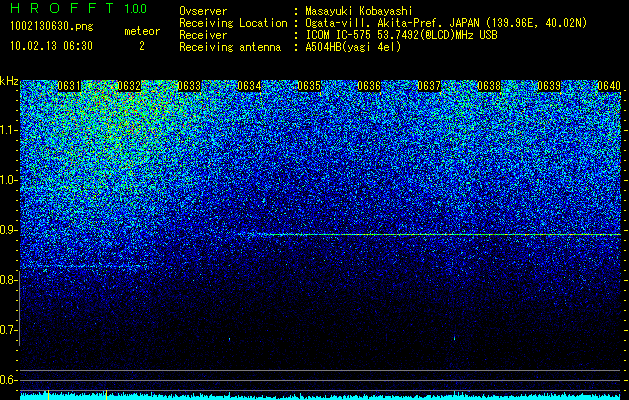This screenshot has height=400, width=629.
Task: Click the Receiver label
Action: click(x=203, y=35)
